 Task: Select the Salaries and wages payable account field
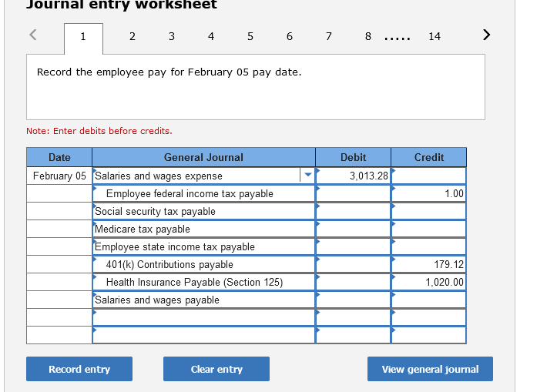pos(203,300)
